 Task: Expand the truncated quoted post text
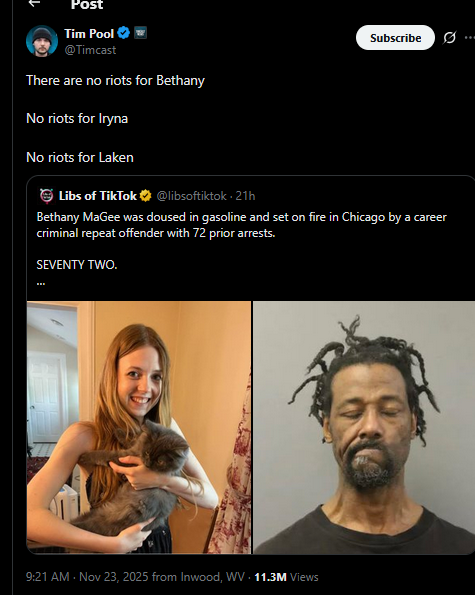(41, 282)
